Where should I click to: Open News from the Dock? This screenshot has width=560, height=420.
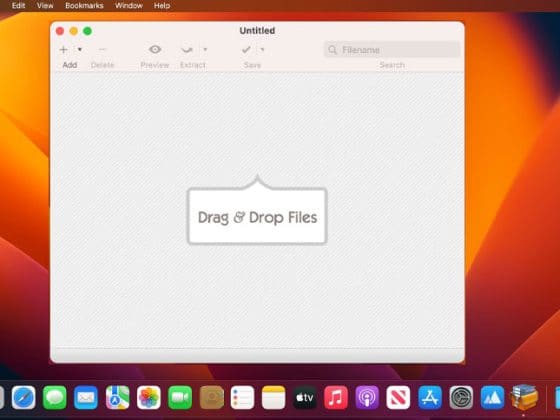[x=398, y=398]
